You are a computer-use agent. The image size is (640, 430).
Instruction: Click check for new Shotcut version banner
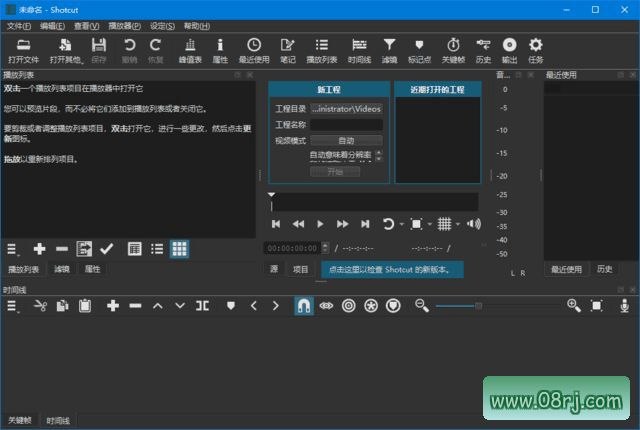(x=392, y=270)
